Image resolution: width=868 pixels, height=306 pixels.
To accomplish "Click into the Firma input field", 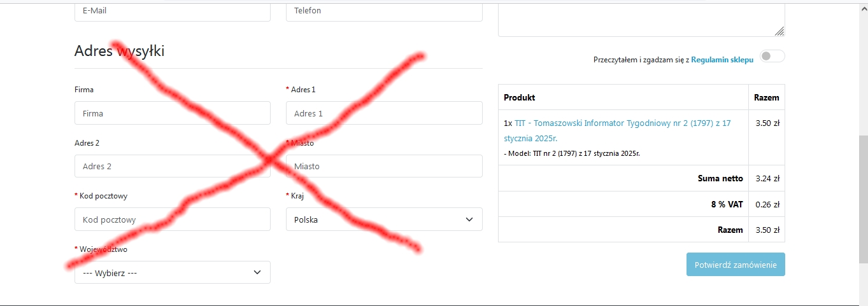I will click(x=173, y=113).
